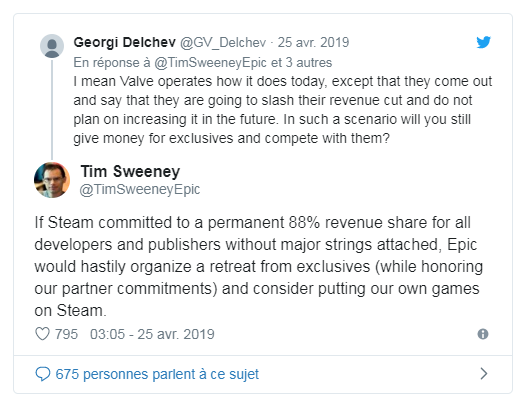Click '3 autres' in the reply line
Image resolution: width=525 pixels, height=407 pixels.
click(308, 63)
